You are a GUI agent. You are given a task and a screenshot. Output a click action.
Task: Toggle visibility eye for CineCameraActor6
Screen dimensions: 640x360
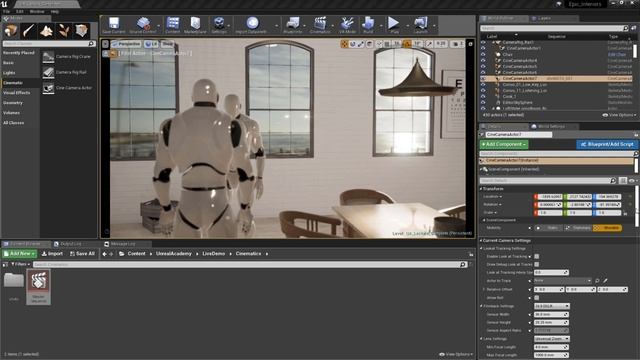click(x=483, y=72)
